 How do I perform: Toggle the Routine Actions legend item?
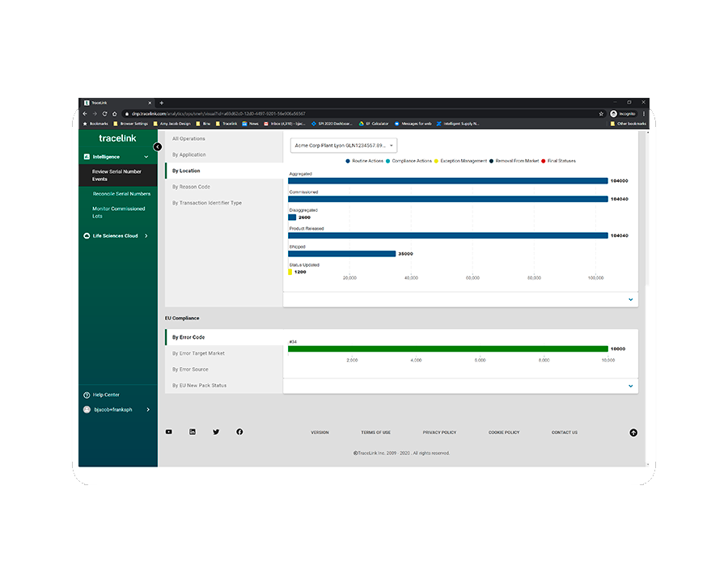pos(365,161)
